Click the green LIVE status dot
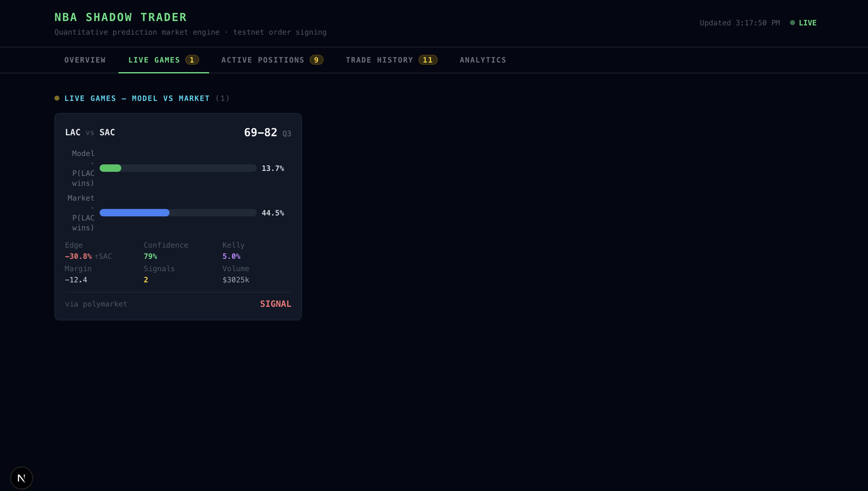The height and width of the screenshot is (491, 868). 792,23
